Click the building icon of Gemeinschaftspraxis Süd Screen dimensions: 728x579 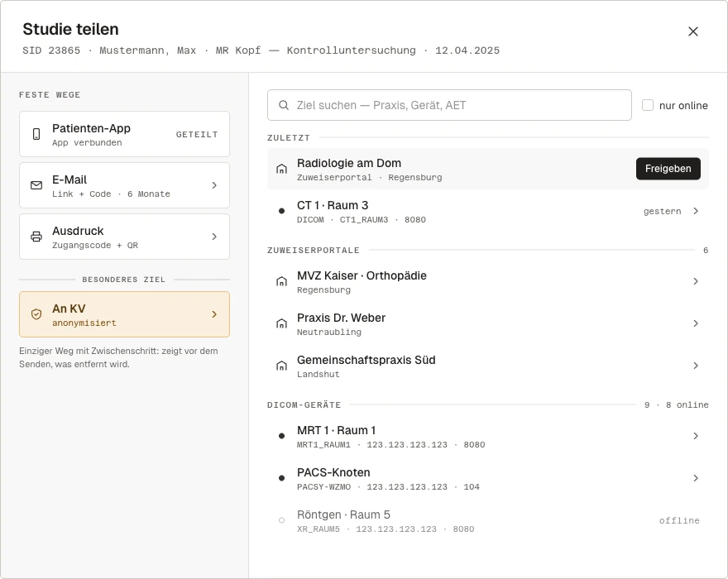[x=281, y=366]
